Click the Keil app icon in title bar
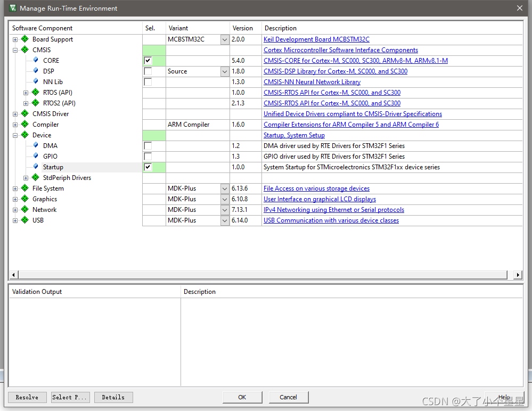This screenshot has height=411, width=532. pos(13,8)
